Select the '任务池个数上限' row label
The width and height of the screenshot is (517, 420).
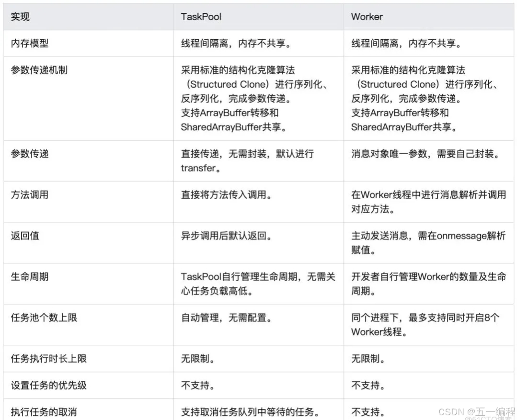click(44, 318)
